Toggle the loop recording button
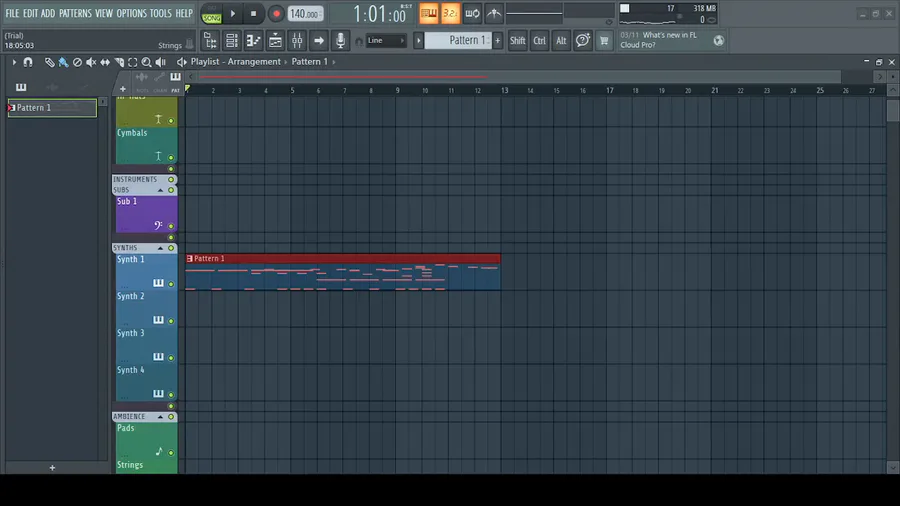The image size is (900, 506). [x=472, y=14]
